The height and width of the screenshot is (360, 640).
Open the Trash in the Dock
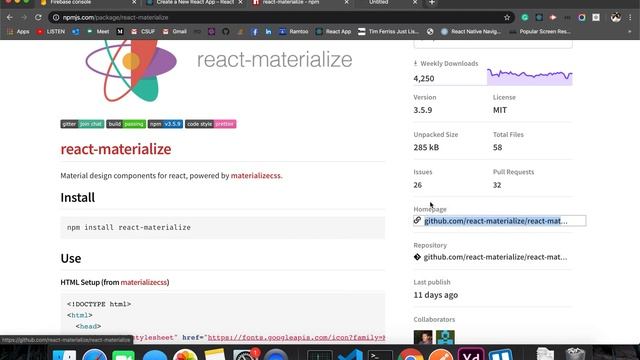575,354
